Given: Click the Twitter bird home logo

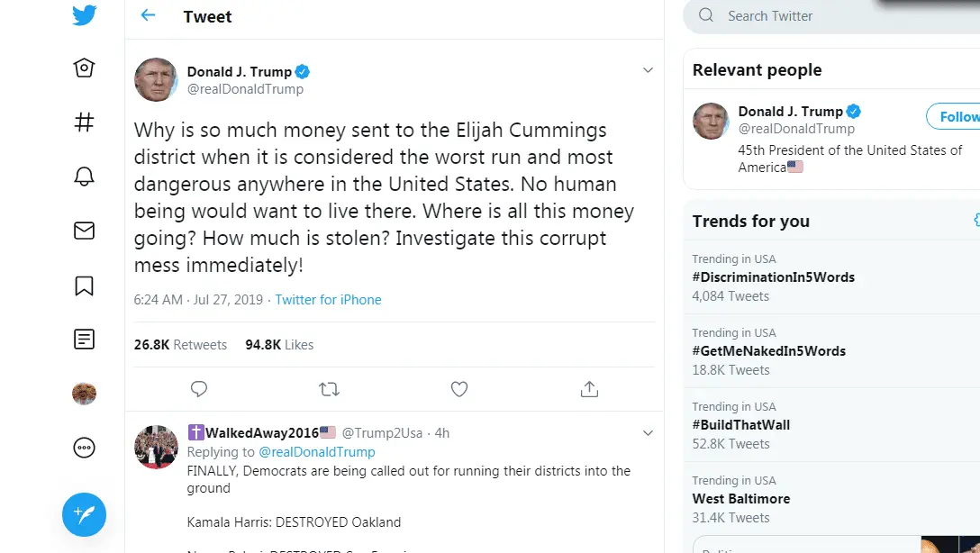Looking at the screenshot, I should pyautogui.click(x=85, y=16).
